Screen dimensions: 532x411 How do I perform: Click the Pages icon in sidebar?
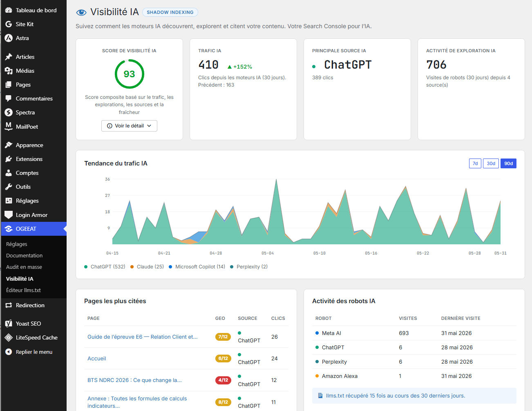pos(9,85)
